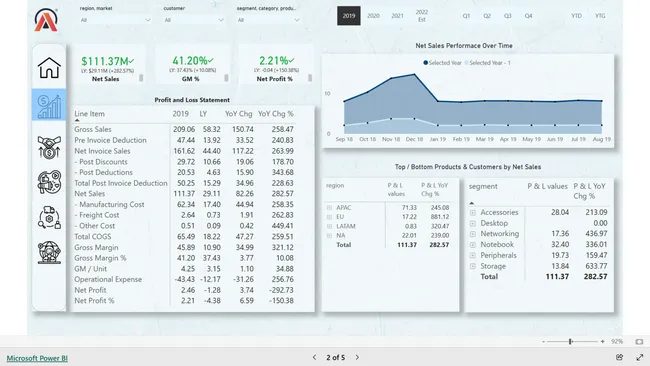Enter full screen mode via expand icon
This screenshot has width=650, height=366.
click(x=640, y=357)
